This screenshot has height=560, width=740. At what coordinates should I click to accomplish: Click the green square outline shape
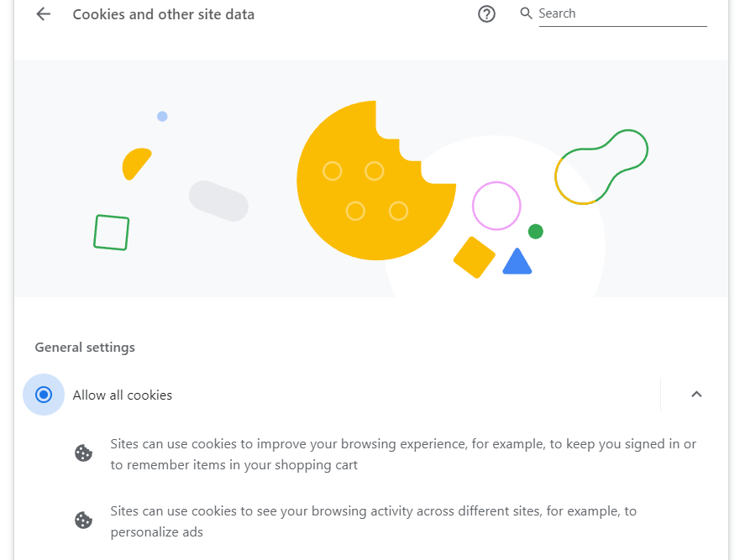[x=111, y=233]
